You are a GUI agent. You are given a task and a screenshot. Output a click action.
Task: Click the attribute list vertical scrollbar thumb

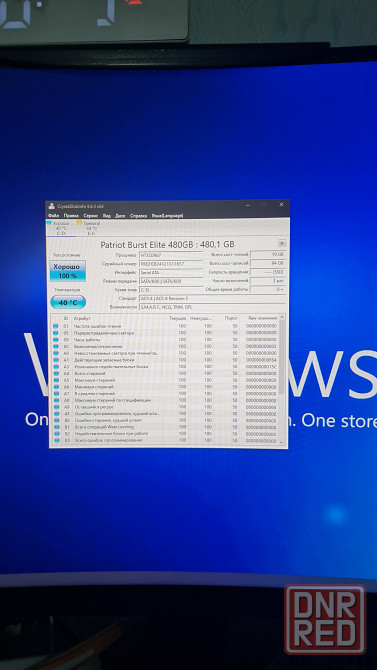(x=281, y=356)
